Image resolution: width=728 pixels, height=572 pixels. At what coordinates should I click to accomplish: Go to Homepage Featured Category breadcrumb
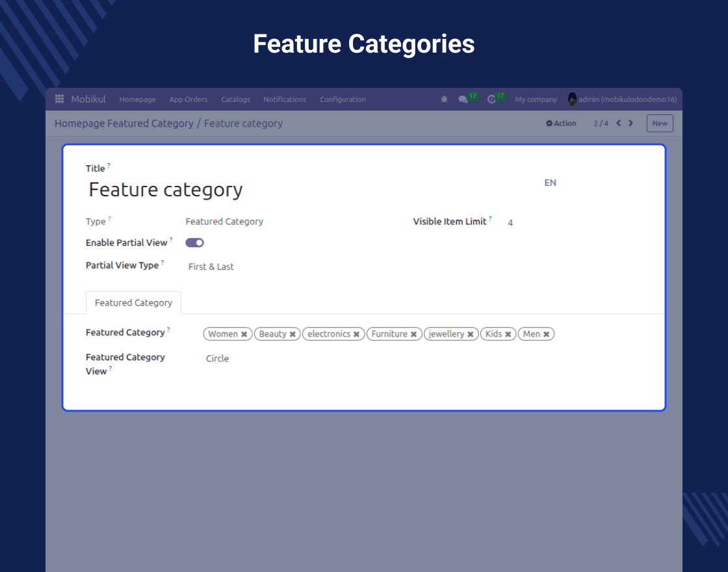[x=124, y=123]
